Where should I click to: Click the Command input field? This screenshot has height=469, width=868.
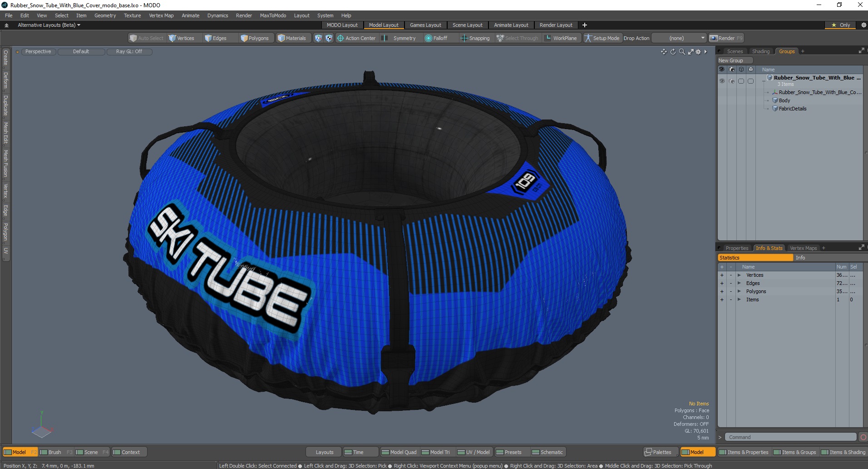pos(790,437)
